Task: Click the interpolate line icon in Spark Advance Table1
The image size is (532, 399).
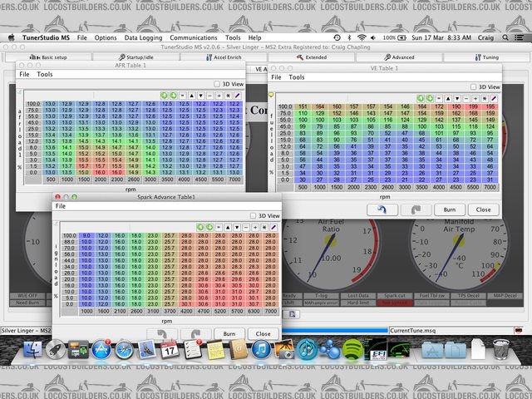Action: click(273, 227)
